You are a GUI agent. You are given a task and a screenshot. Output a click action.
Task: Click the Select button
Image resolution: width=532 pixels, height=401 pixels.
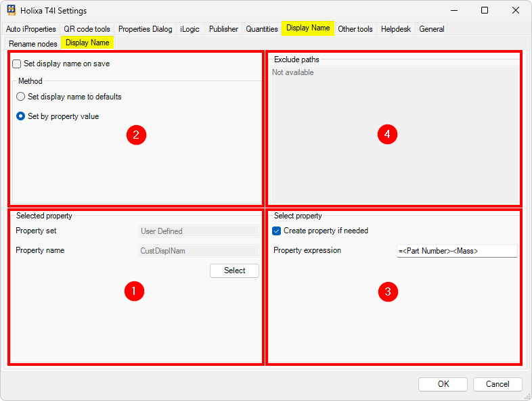[x=234, y=270]
